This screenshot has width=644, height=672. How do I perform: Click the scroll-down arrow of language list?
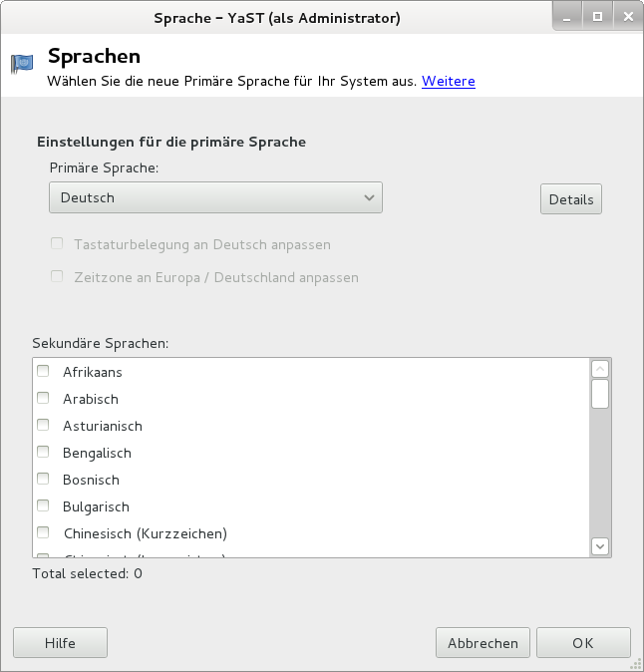coord(600,545)
